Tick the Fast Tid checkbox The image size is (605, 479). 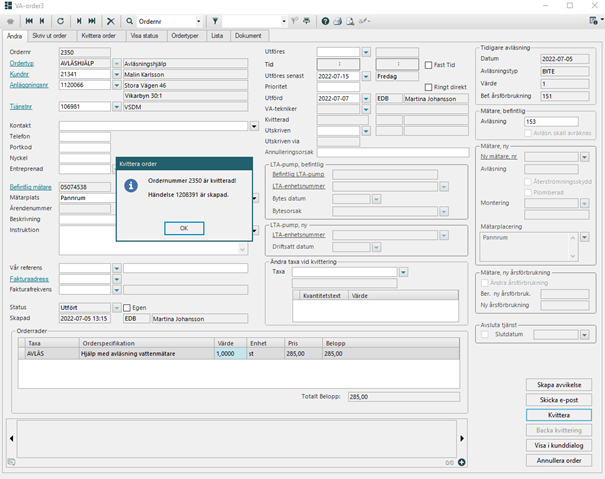[x=428, y=65]
